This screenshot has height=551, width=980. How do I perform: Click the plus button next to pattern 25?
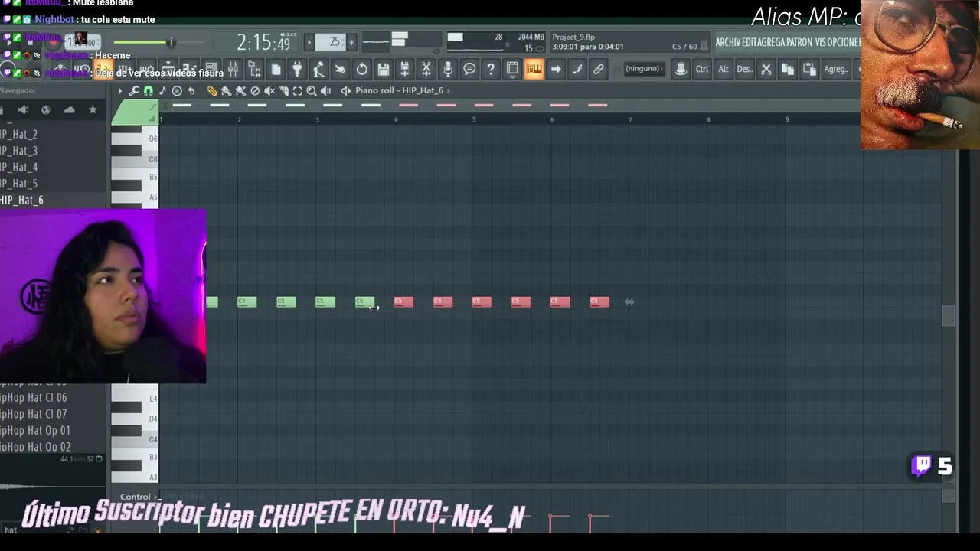coord(351,42)
